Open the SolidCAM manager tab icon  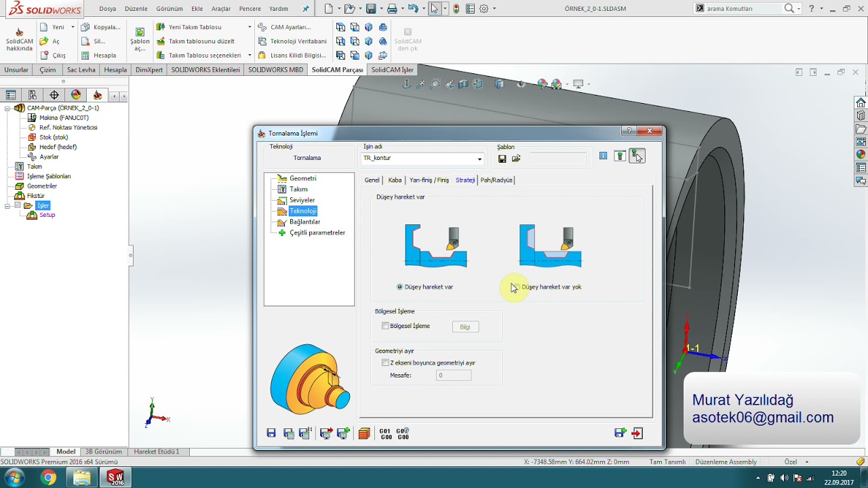coord(97,96)
